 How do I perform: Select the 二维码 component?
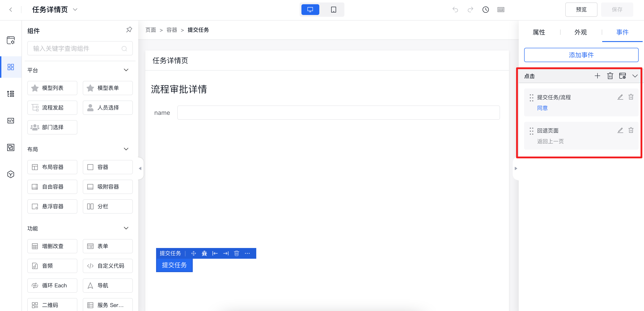[x=52, y=305]
